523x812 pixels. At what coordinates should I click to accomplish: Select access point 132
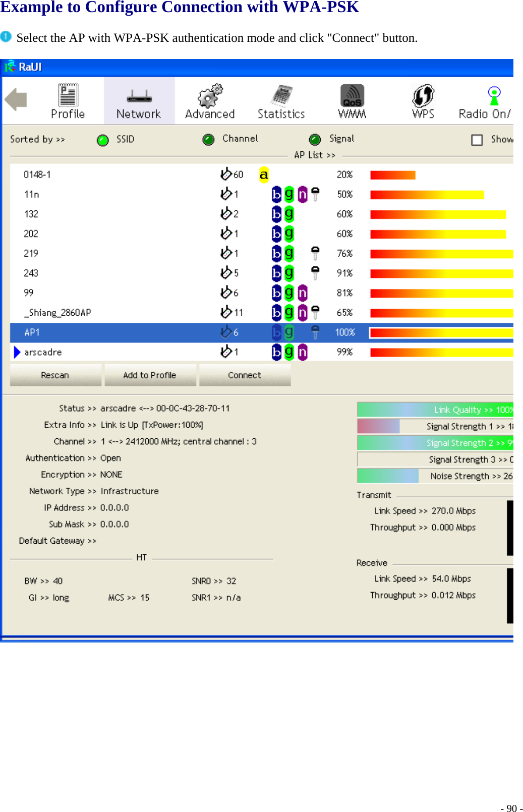point(262,214)
